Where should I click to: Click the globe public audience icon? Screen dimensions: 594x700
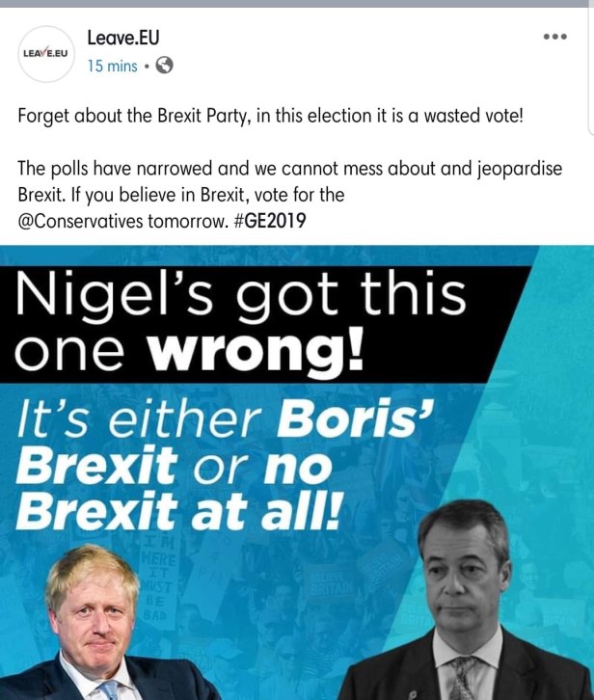(164, 66)
